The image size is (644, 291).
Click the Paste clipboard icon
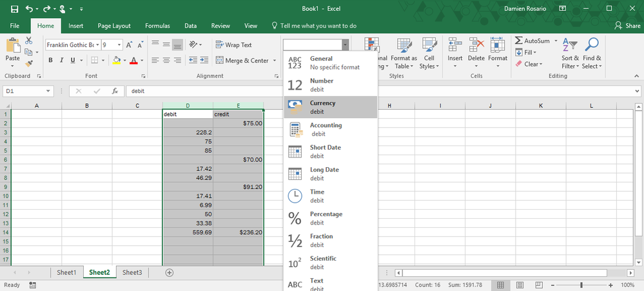12,46
